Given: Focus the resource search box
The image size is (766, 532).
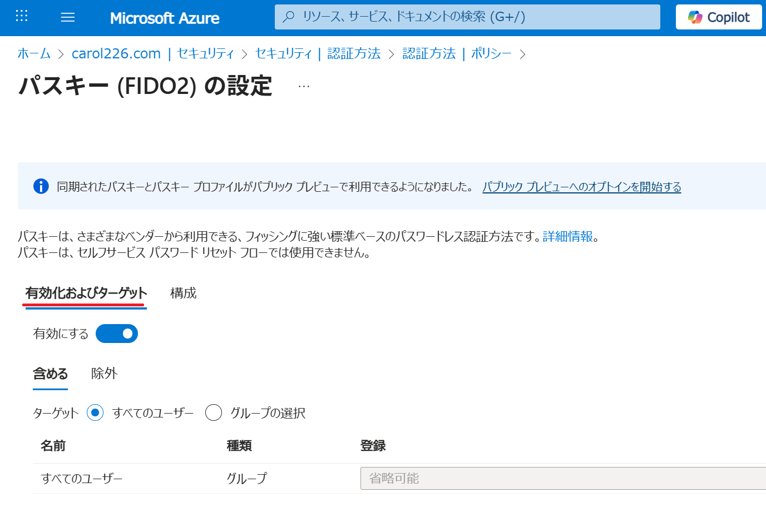Looking at the screenshot, I should [467, 17].
